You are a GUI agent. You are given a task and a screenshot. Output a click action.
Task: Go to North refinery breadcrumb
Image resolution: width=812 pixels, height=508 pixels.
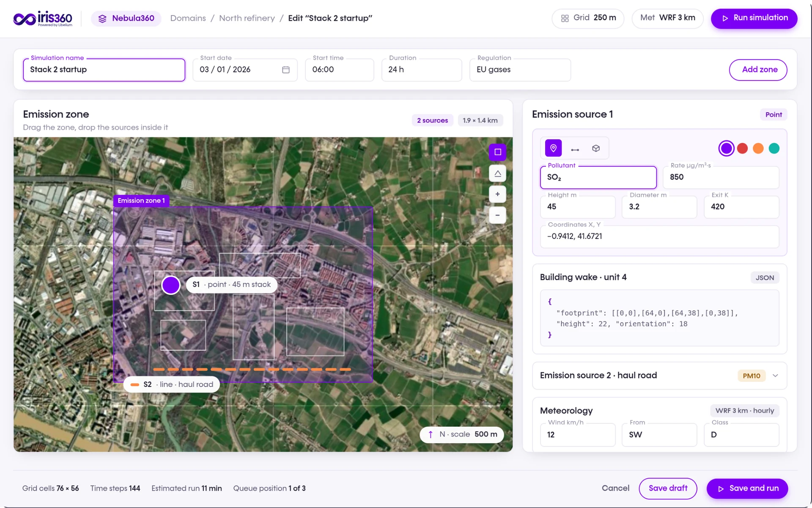[247, 18]
